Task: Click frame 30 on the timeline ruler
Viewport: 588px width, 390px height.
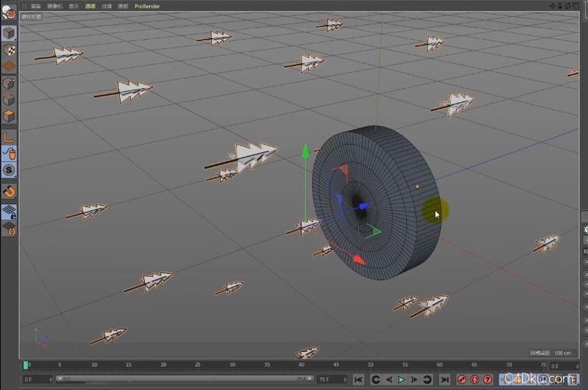Action: click(232, 364)
